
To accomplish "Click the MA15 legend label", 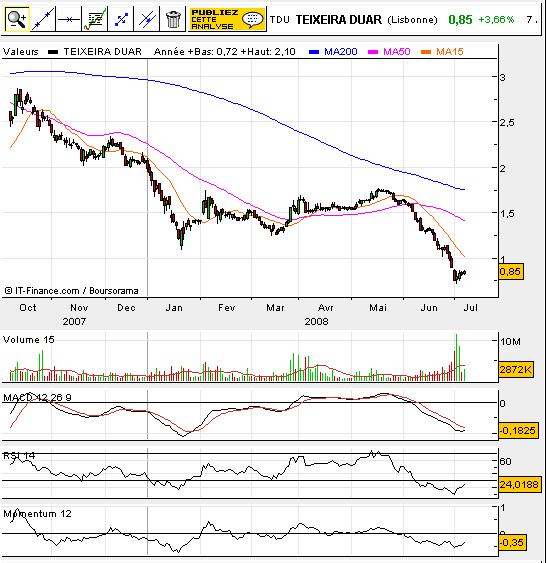I will click(x=450, y=52).
